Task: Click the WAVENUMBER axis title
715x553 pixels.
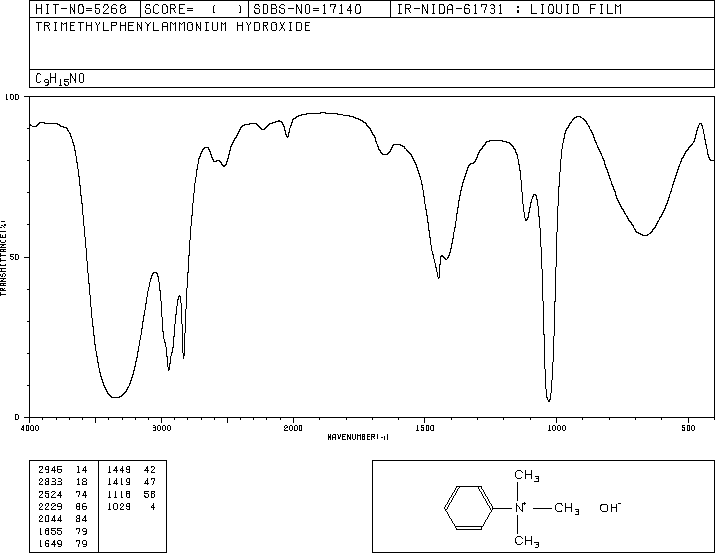Action: 358,437
